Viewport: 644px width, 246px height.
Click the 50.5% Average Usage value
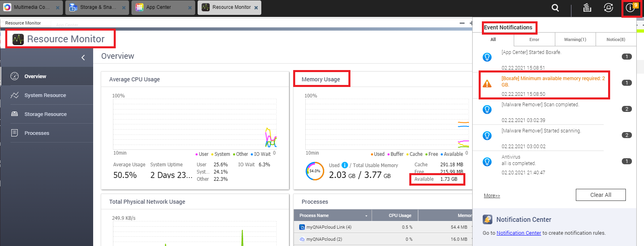coord(125,175)
